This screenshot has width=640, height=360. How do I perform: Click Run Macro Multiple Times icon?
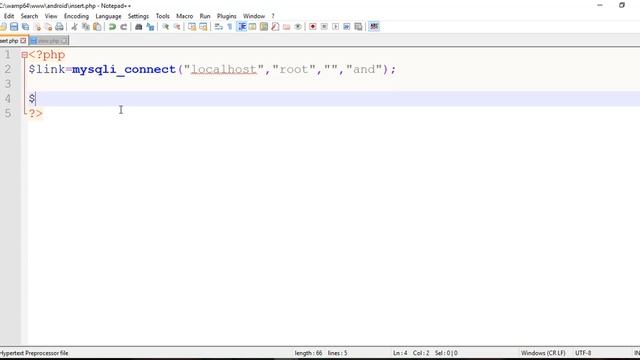[347, 27]
